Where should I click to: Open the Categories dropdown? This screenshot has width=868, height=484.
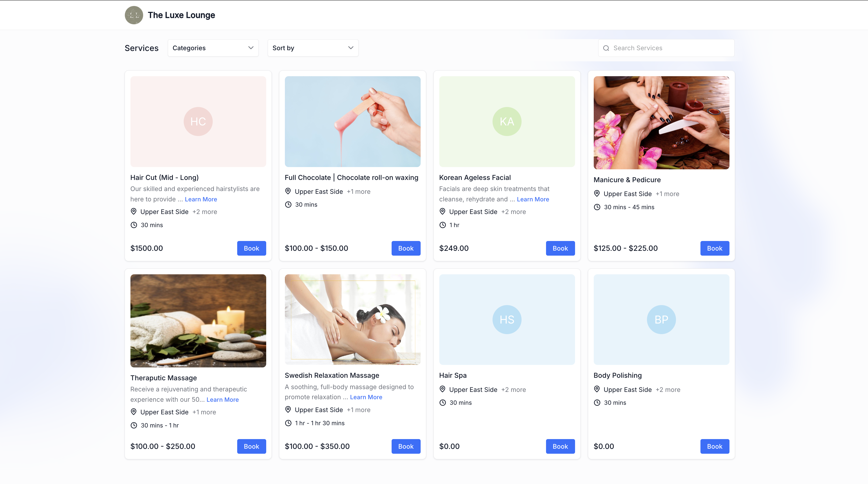pyautogui.click(x=213, y=48)
